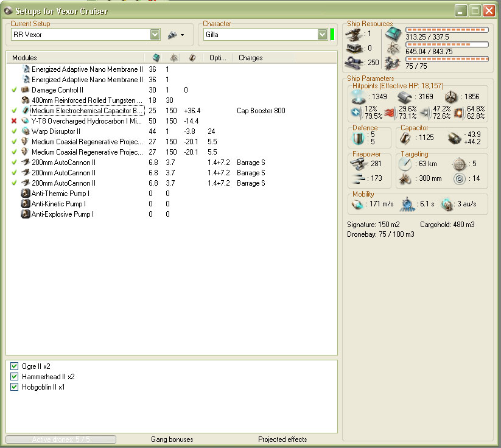The image size is (501, 448).
Task: Disable the Hobgoblin II x1 drone
Action: 15,387
